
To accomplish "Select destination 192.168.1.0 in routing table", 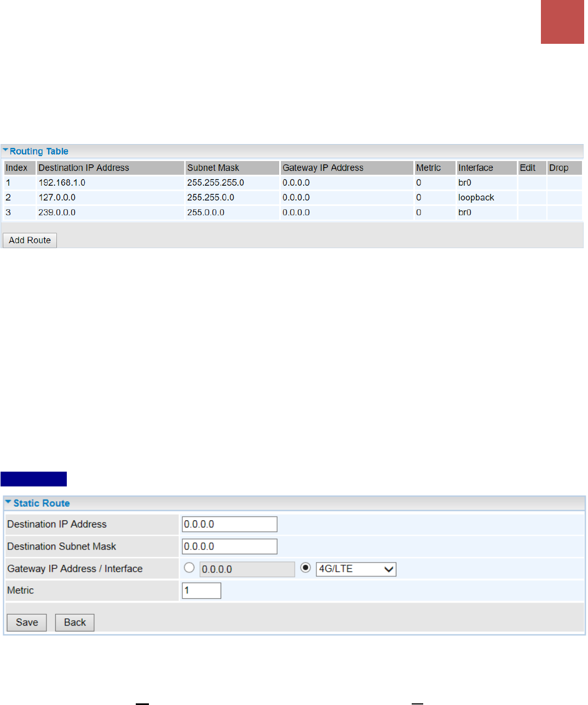I will pyautogui.click(x=62, y=182).
